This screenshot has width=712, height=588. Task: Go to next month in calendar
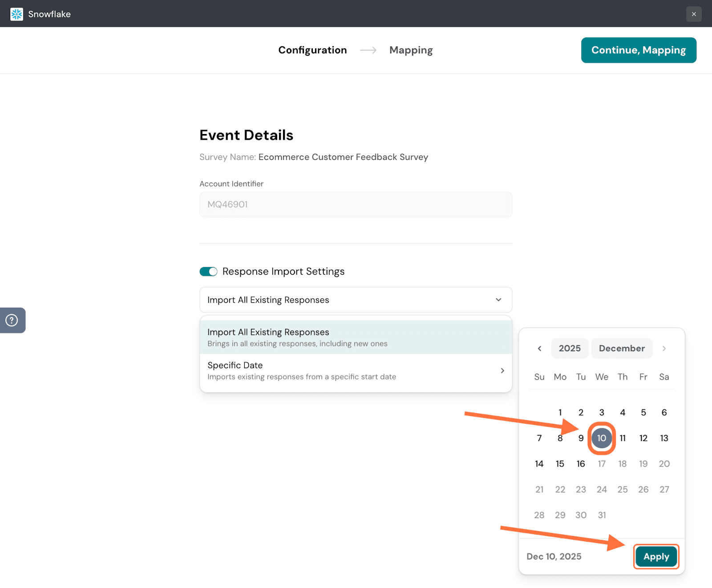(x=663, y=349)
